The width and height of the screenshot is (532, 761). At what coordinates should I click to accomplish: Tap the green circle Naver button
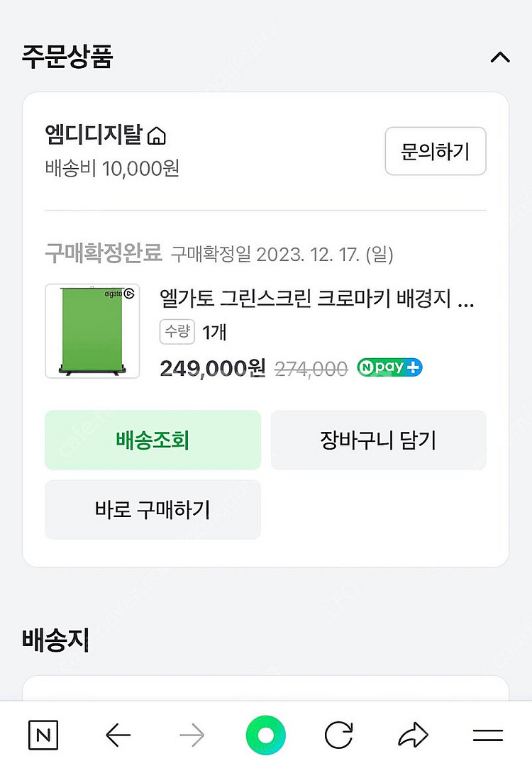point(266,735)
